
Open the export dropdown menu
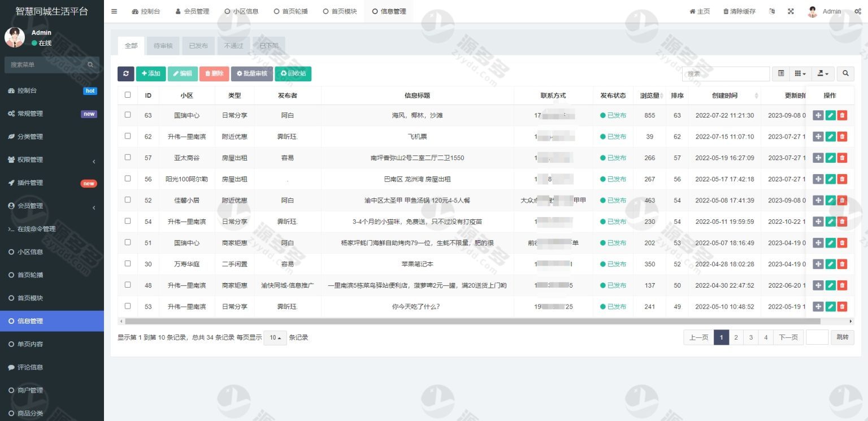822,73
